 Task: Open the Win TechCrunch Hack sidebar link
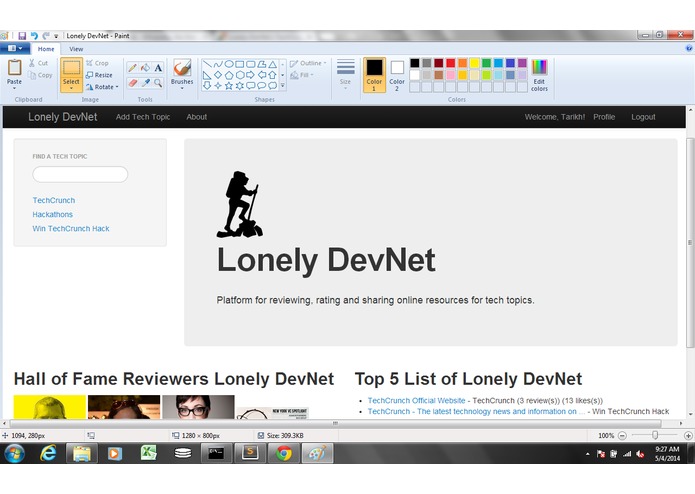point(71,229)
